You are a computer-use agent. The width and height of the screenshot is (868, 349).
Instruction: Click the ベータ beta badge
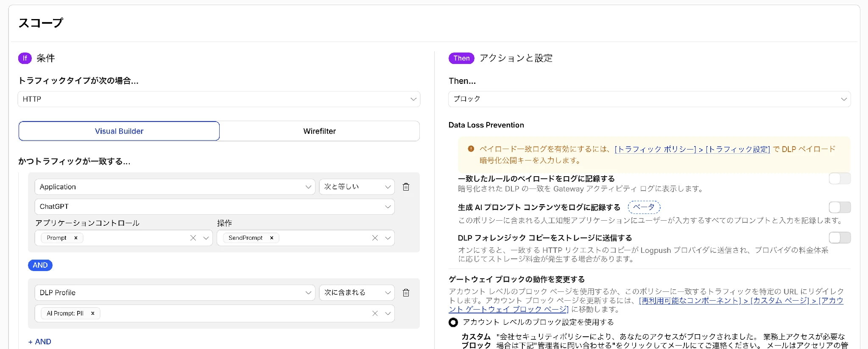click(x=644, y=207)
